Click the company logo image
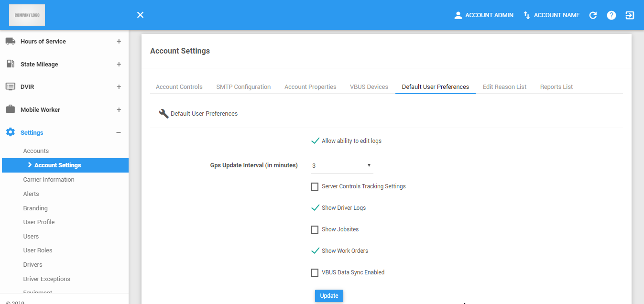 point(27,15)
